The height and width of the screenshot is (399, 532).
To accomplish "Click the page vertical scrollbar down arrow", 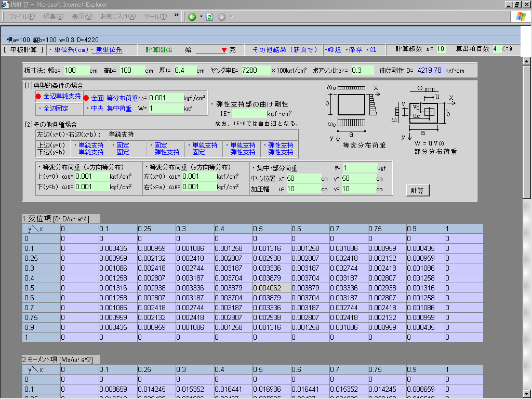I will (527, 393).
